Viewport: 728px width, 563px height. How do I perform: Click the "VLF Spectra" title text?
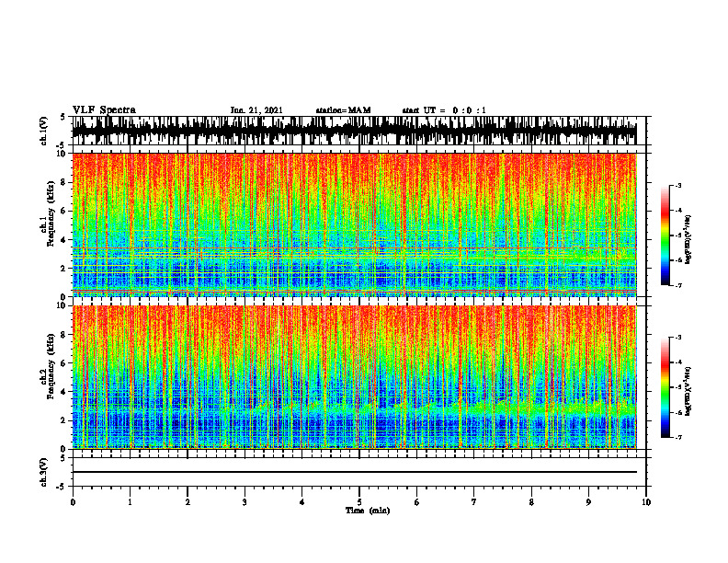pyautogui.click(x=104, y=110)
